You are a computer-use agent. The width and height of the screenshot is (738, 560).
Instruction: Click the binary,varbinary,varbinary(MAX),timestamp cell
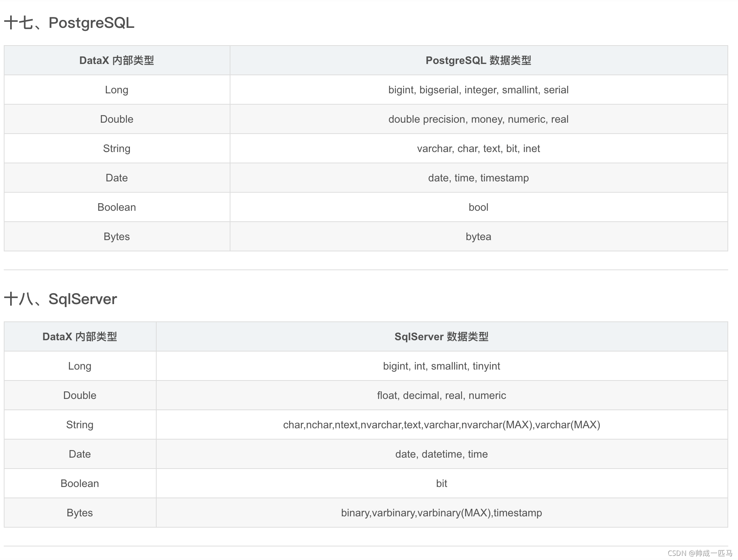(441, 513)
